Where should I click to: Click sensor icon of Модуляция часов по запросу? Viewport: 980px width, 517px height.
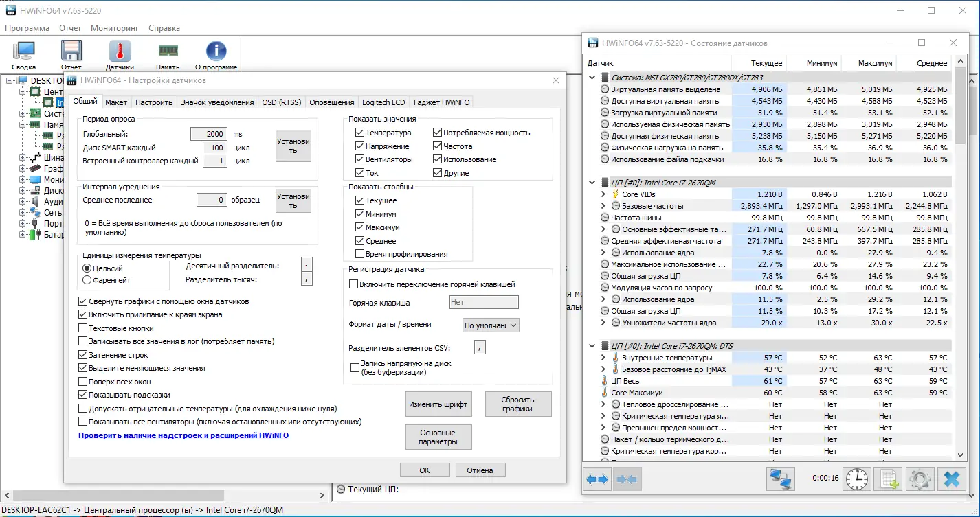[605, 288]
